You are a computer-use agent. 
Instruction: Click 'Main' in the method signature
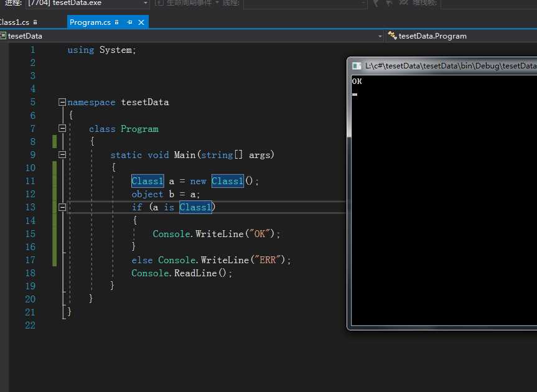click(185, 155)
